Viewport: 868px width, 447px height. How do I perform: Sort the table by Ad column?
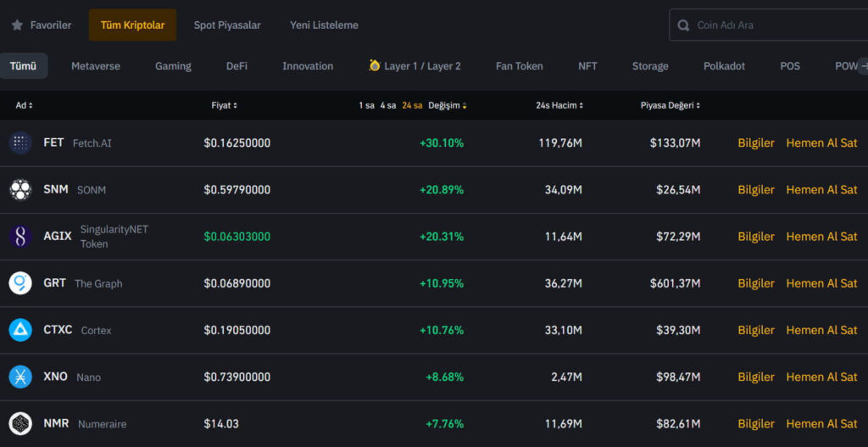tap(24, 105)
